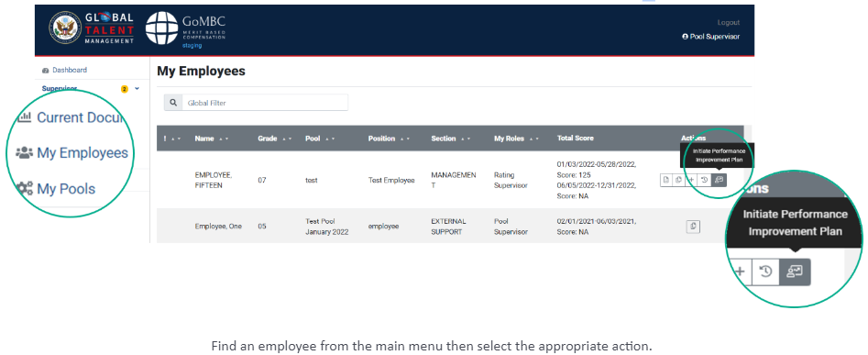The image size is (868, 355).
Task: Click position cell 'employee'
Action: coord(383,227)
